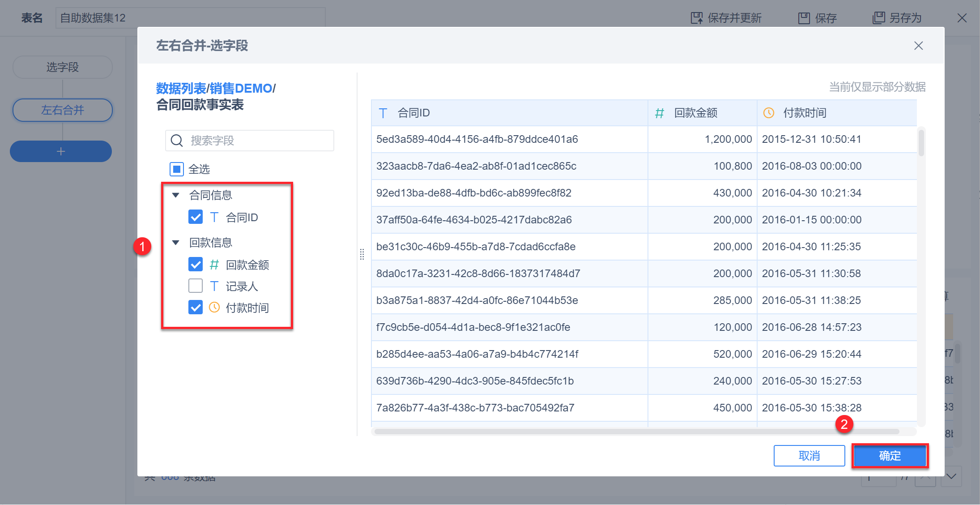Collapse the 回款信息 group

(176, 243)
